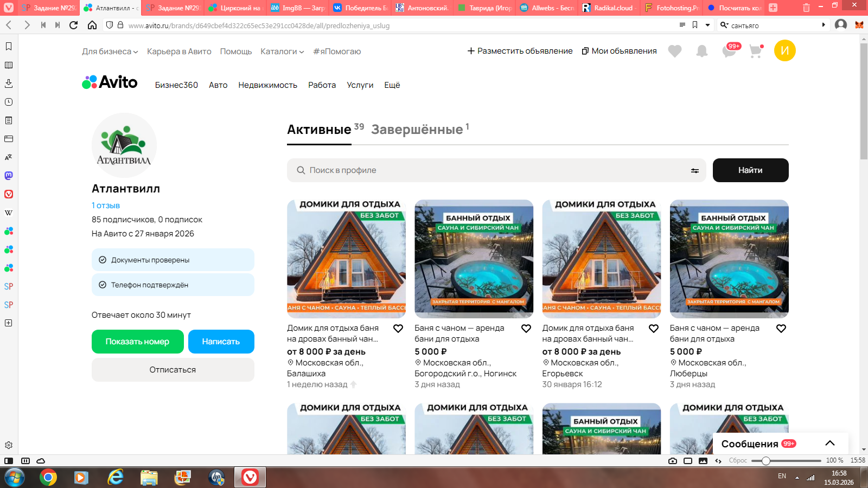
Task: Open the Windows Start menu
Action: pos(15,478)
